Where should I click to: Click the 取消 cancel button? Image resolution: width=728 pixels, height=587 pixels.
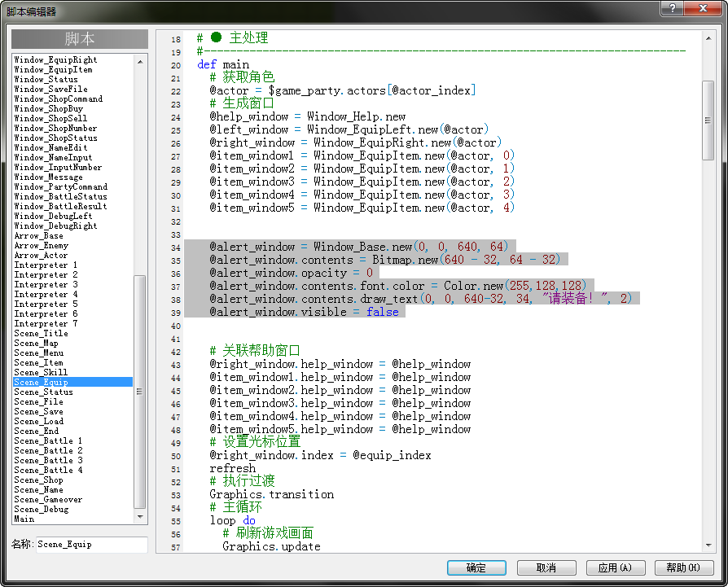tap(546, 567)
